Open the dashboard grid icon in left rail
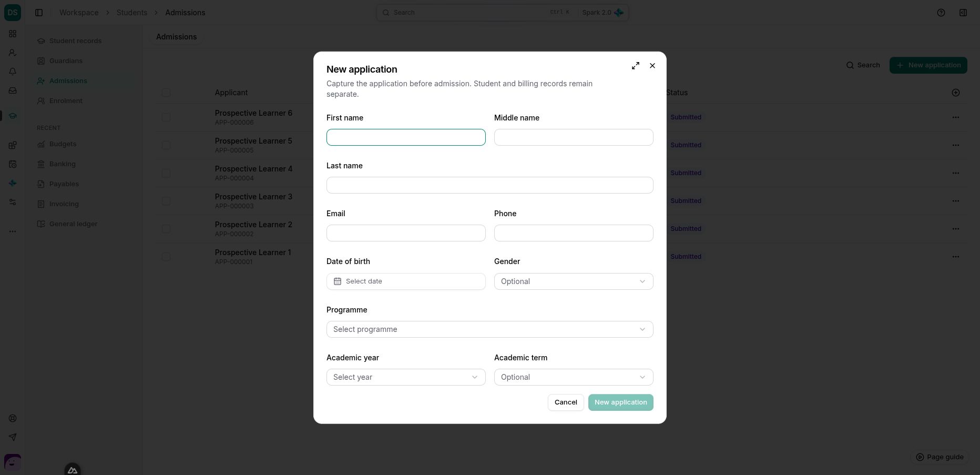980x475 pixels. [13, 34]
